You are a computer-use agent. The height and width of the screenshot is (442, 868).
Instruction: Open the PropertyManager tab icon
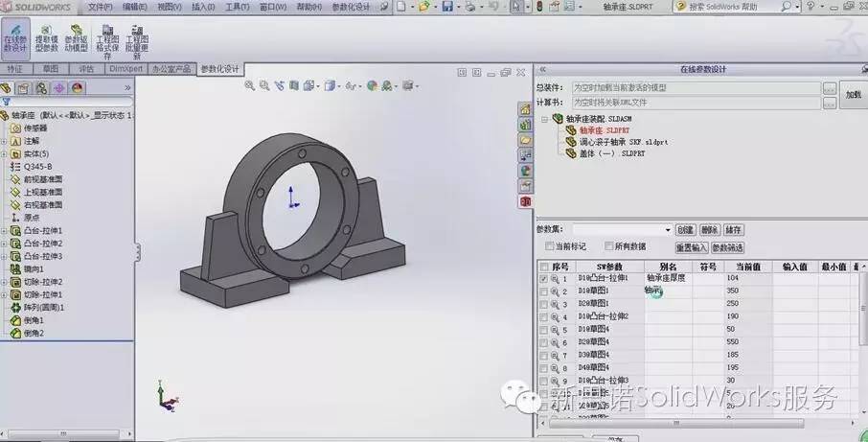pos(23,88)
